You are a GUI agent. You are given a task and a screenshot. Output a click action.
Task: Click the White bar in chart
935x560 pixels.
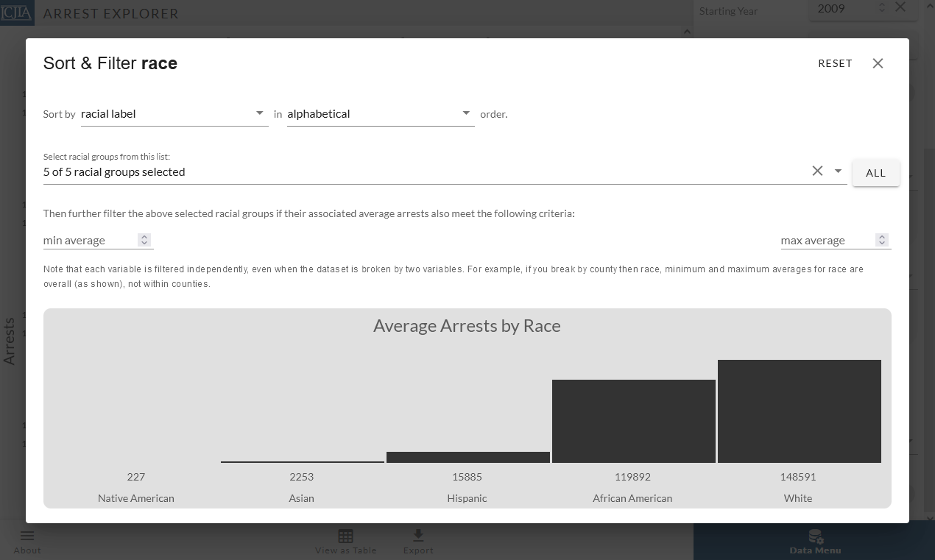799,411
